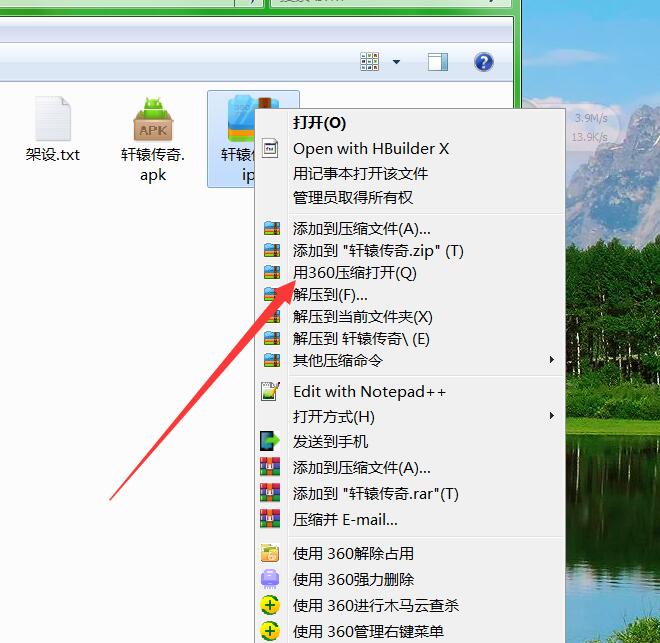Select Open with HBuilder X
This screenshot has width=660, height=643.
[371, 148]
